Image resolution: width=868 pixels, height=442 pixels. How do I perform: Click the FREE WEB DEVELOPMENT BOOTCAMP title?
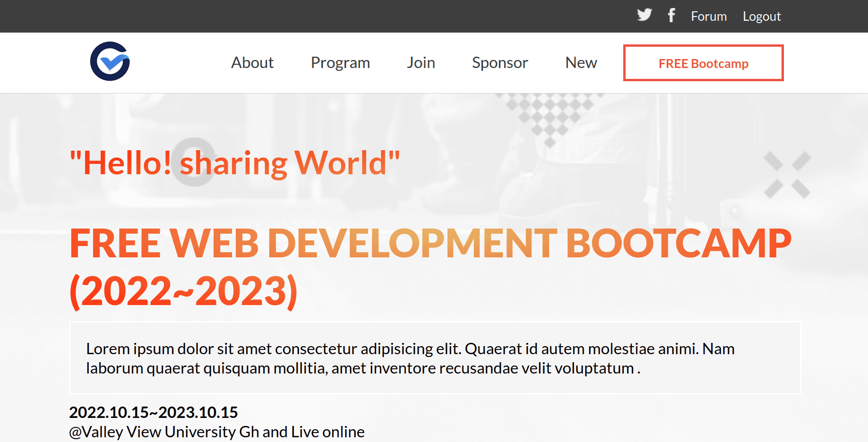pyautogui.click(x=430, y=267)
